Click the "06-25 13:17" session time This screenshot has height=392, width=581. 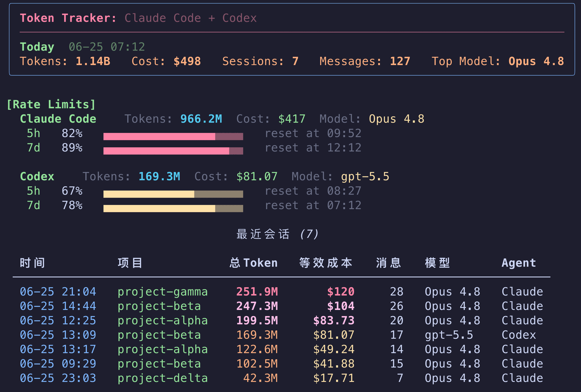[58, 349]
